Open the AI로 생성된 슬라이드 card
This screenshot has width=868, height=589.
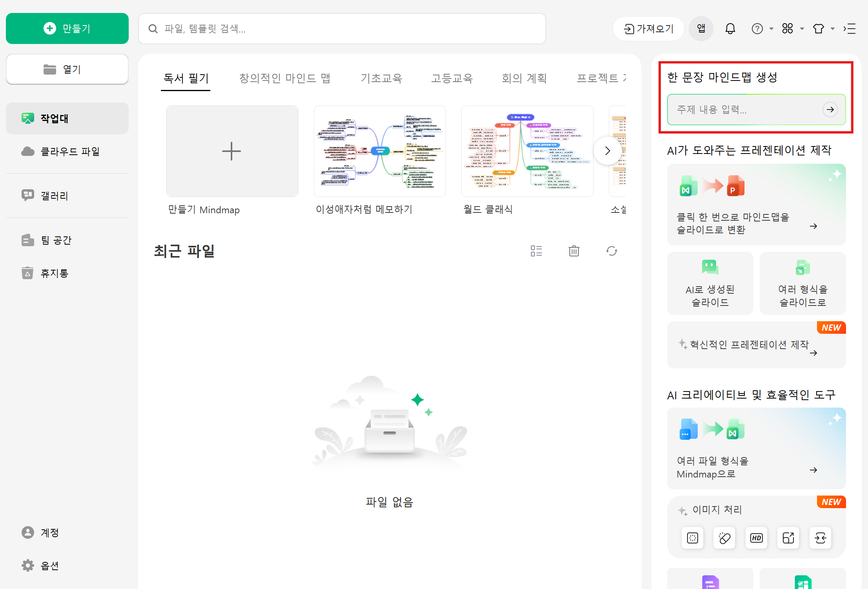(x=710, y=283)
